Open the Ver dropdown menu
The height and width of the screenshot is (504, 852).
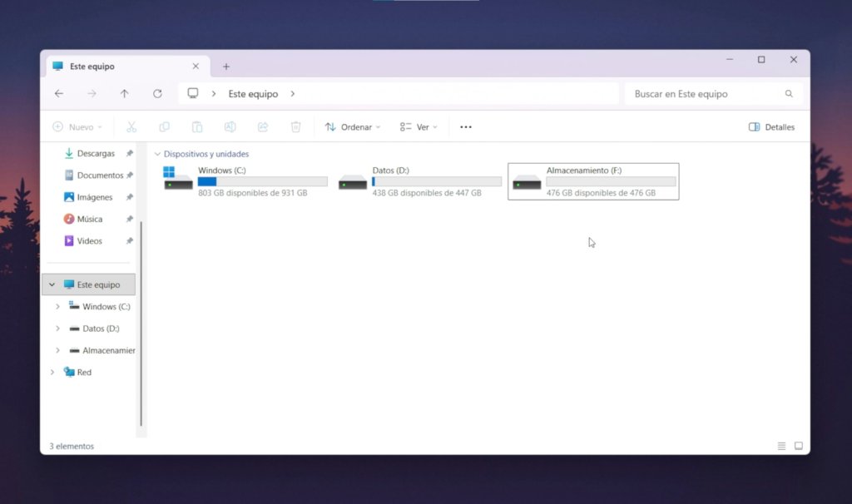click(419, 127)
